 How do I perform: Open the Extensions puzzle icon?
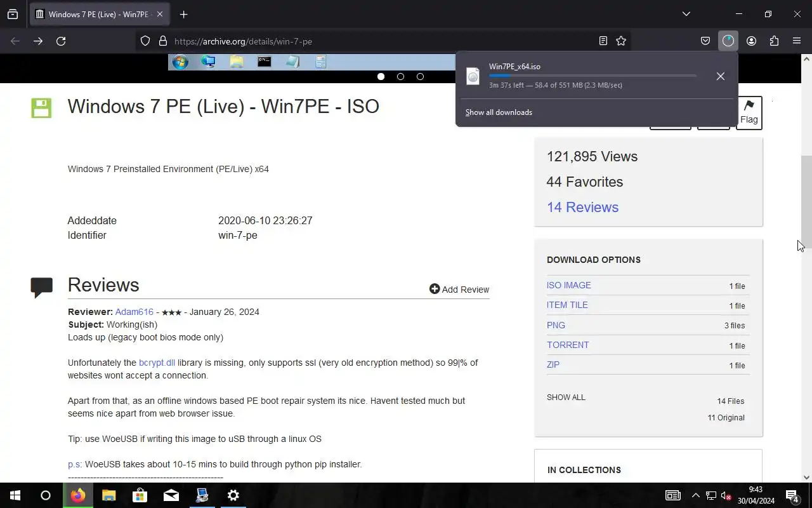[774, 41]
